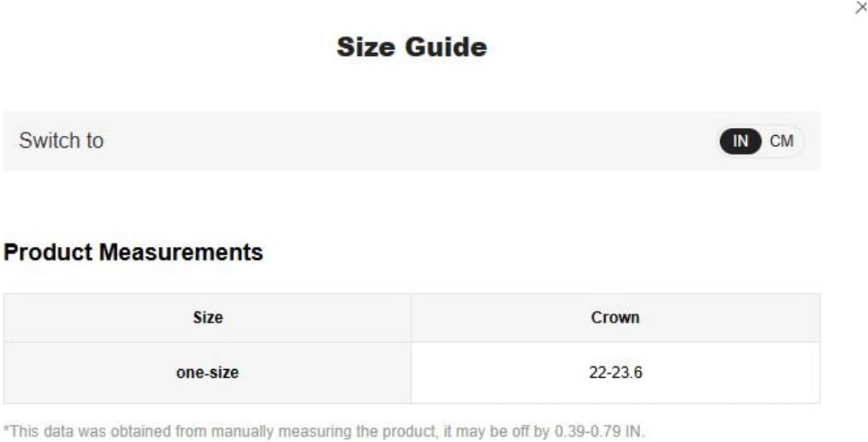Click the 22-23.6 crown measurement value

coord(615,372)
